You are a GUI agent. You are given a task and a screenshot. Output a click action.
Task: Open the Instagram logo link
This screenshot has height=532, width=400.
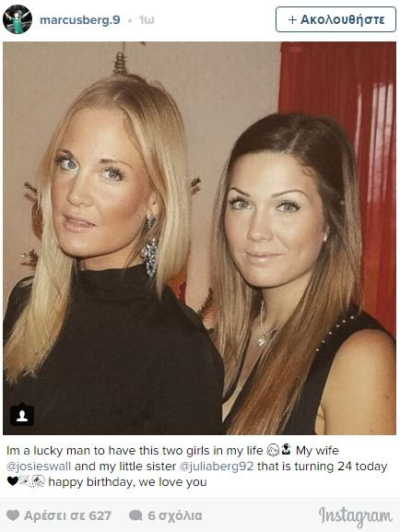click(x=355, y=516)
